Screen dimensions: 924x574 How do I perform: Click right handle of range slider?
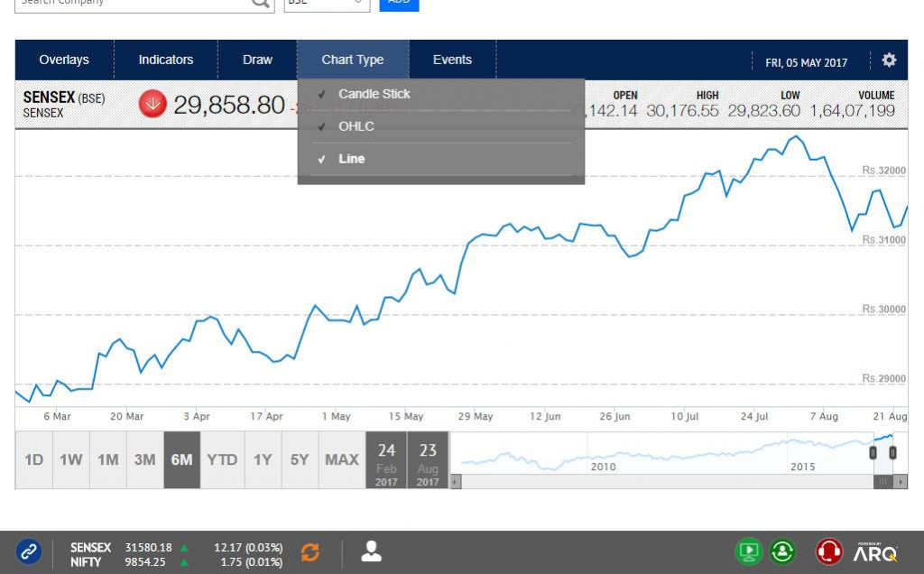[x=892, y=453]
